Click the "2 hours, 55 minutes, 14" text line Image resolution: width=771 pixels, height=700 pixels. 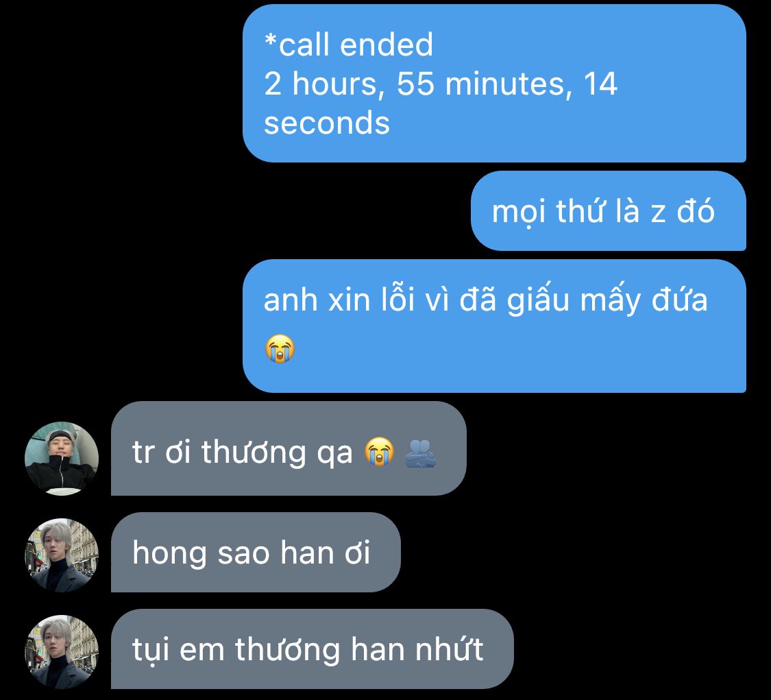click(x=441, y=84)
